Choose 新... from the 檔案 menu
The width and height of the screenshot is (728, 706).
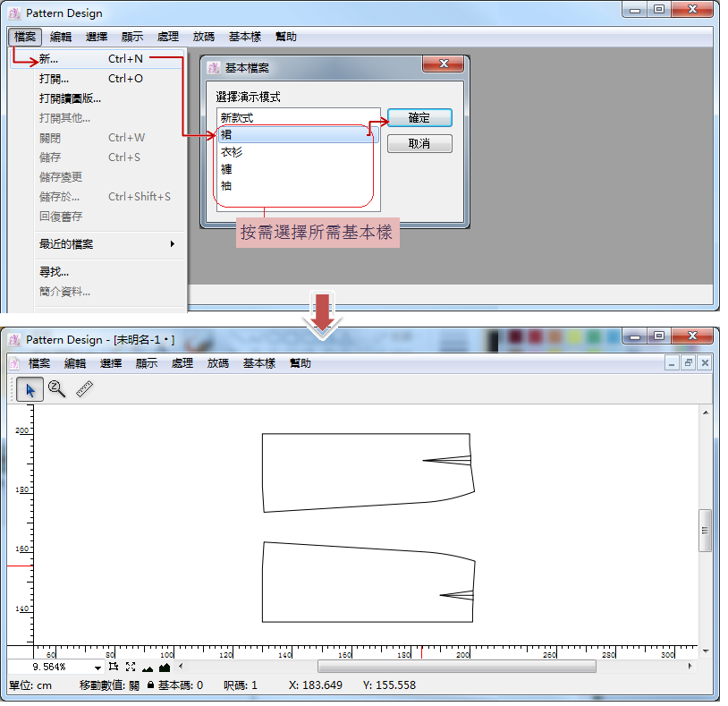coord(48,59)
